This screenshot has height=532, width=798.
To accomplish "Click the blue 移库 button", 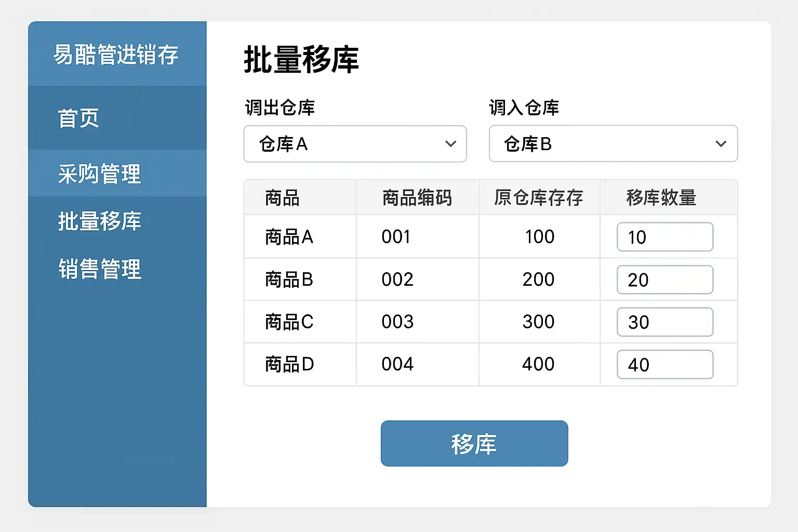I will click(x=474, y=443).
